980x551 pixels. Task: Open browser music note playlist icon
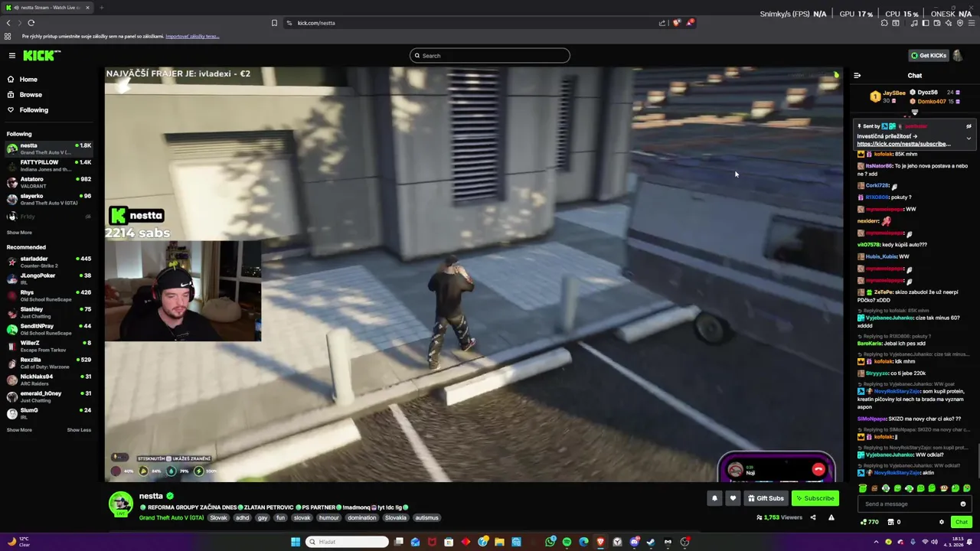[914, 23]
